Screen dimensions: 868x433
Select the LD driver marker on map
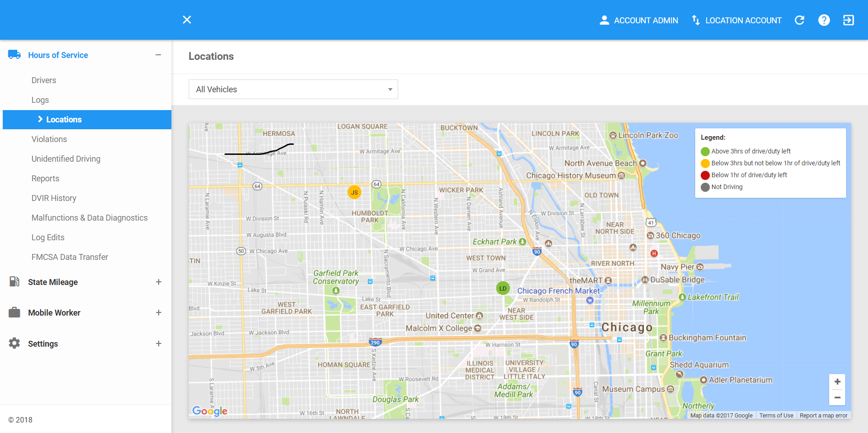(x=503, y=288)
